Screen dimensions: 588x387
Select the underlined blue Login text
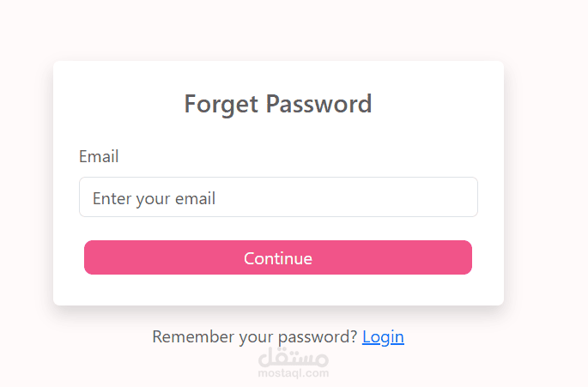383,336
